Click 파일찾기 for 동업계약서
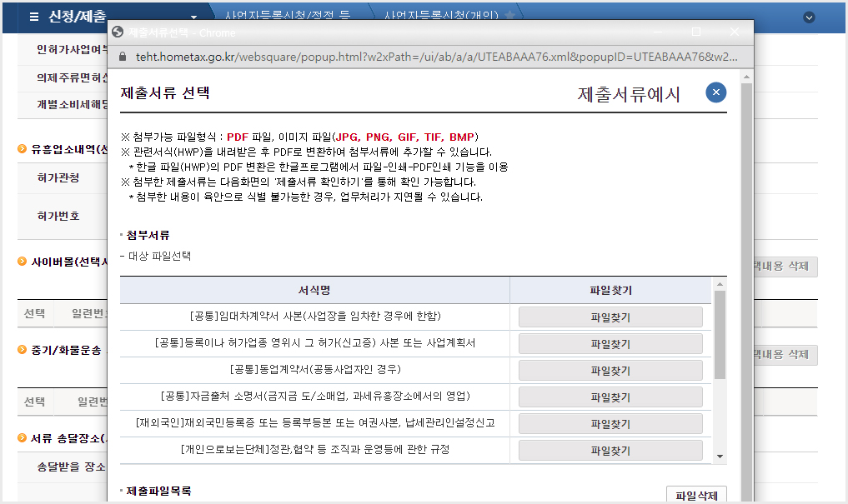This screenshot has height=504, width=848. point(610,371)
